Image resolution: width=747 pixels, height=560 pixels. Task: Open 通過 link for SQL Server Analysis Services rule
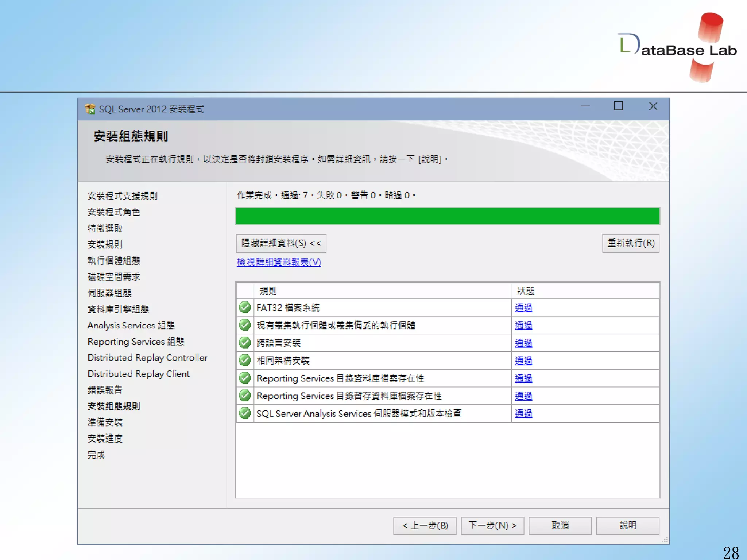coord(523,413)
